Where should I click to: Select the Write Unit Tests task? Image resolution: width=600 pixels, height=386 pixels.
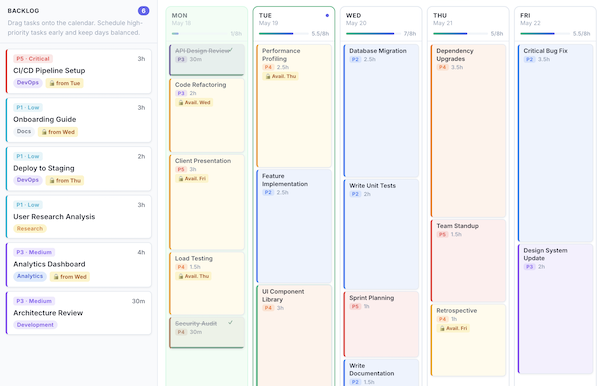[381, 234]
